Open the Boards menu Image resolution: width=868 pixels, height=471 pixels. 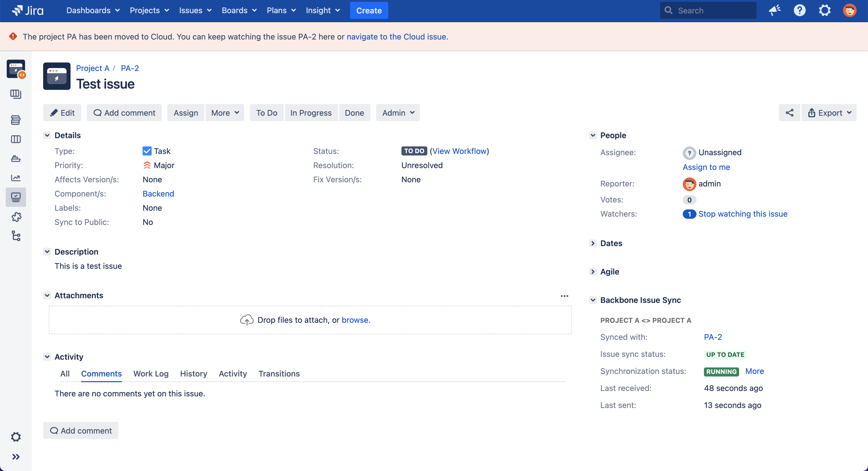pos(239,10)
